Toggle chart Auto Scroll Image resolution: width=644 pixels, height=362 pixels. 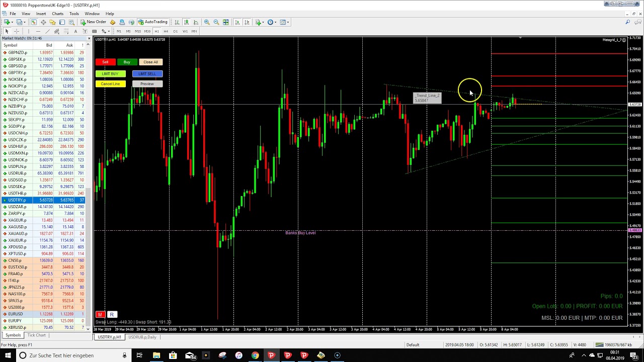[237, 22]
